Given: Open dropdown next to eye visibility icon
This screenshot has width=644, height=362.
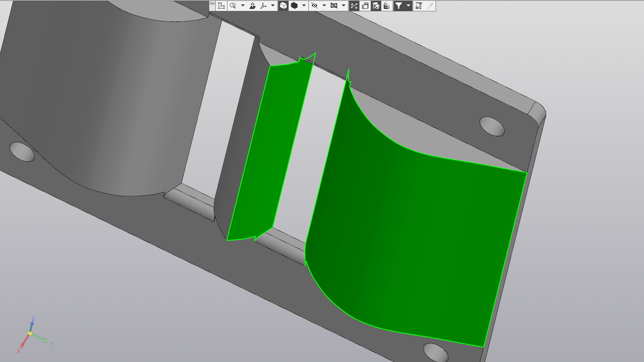Looking at the screenshot, I should (x=344, y=6).
